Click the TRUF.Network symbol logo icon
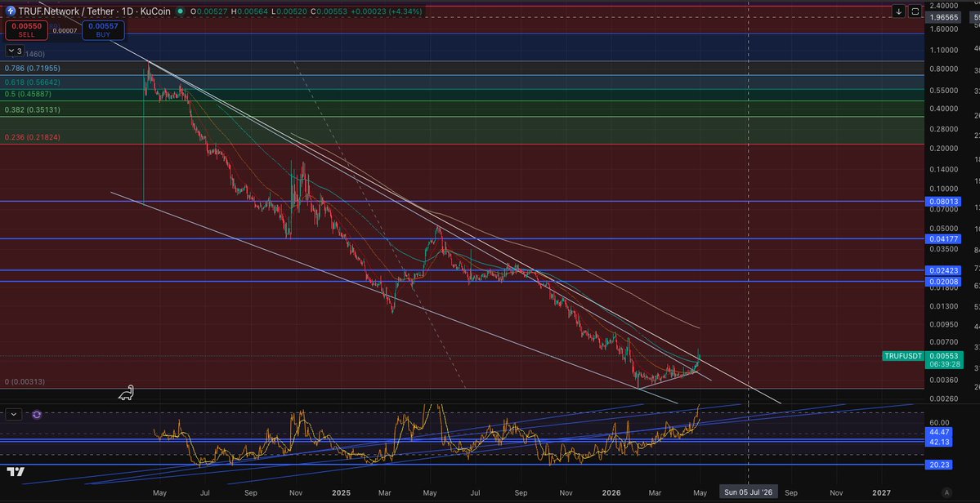980x503 pixels. click(11, 11)
